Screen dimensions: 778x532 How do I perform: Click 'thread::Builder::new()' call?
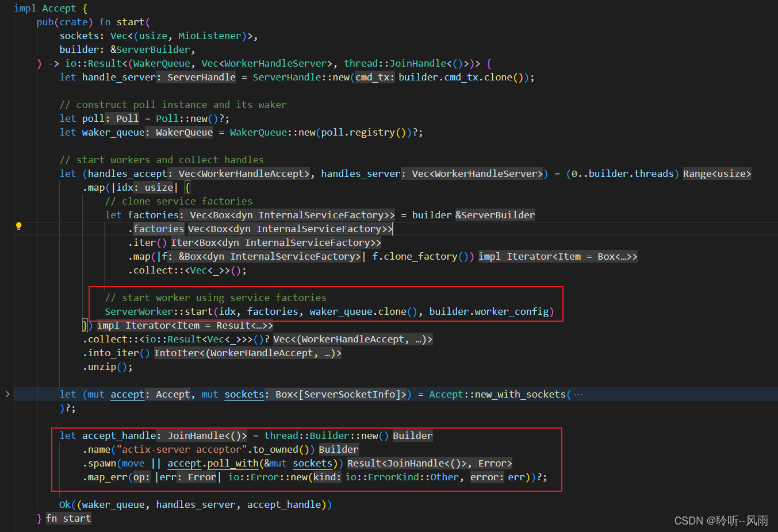(327, 435)
